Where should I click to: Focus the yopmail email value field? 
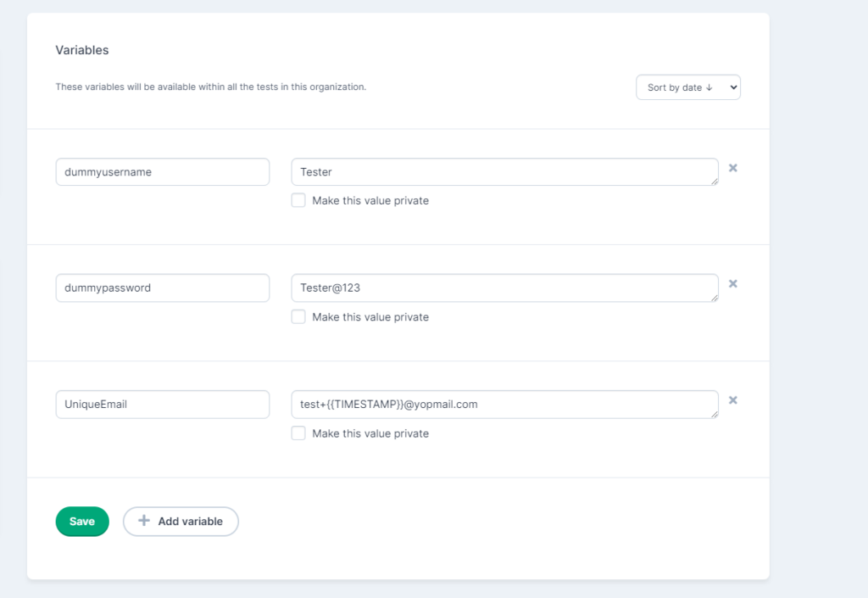coord(504,405)
